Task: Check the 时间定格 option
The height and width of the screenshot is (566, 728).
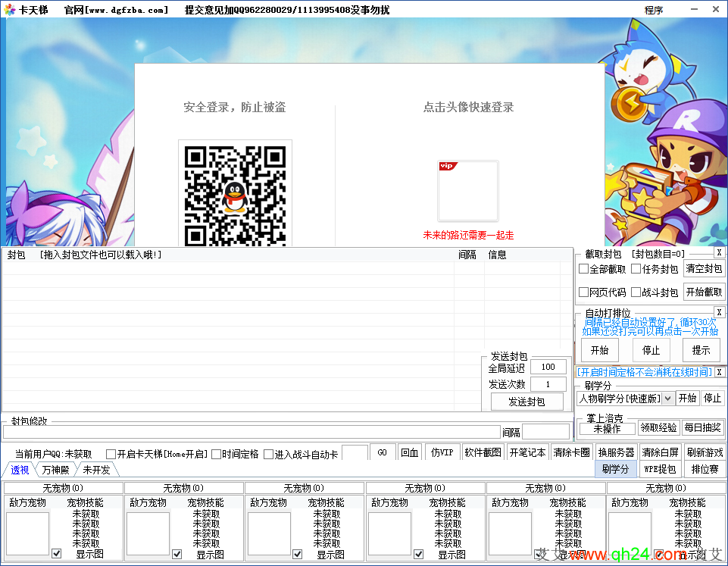Action: click(216, 455)
